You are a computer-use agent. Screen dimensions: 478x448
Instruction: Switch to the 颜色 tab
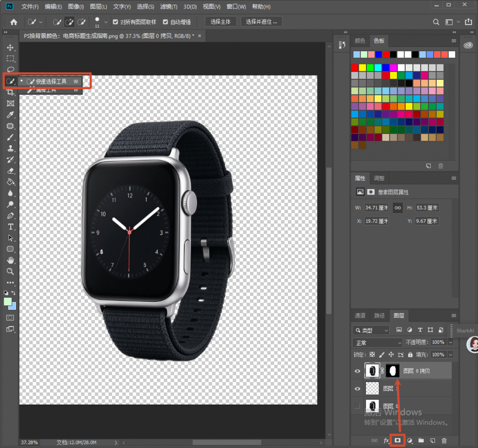click(x=360, y=41)
